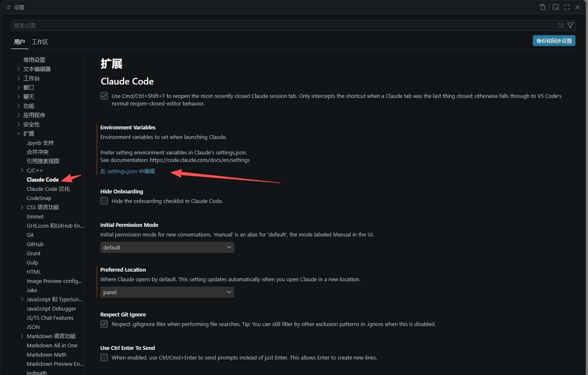This screenshot has width=588, height=375.
Task: Select the .ipynb 支持 entry
Action: point(40,143)
